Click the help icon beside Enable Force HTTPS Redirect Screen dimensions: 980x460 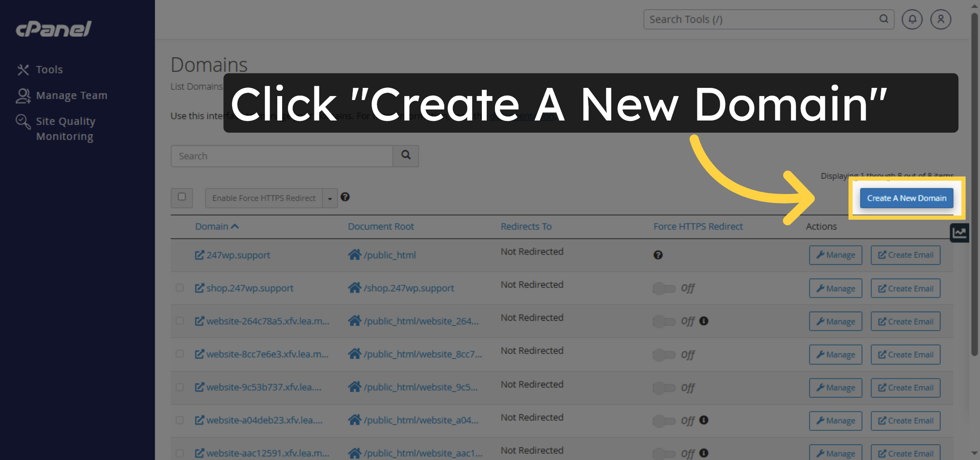tap(345, 197)
